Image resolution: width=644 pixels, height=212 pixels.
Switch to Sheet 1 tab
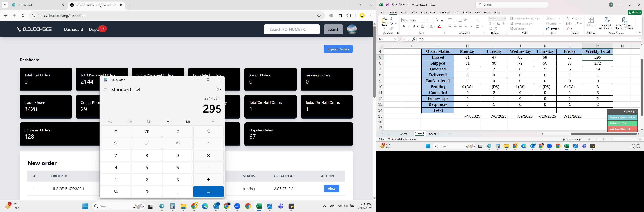(405, 134)
